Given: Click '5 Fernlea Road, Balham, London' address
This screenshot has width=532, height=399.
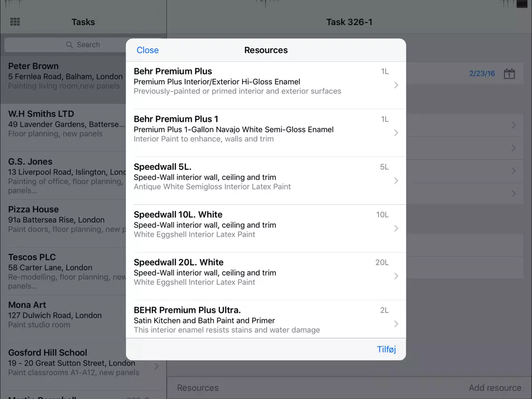Looking at the screenshot, I should [66, 77].
